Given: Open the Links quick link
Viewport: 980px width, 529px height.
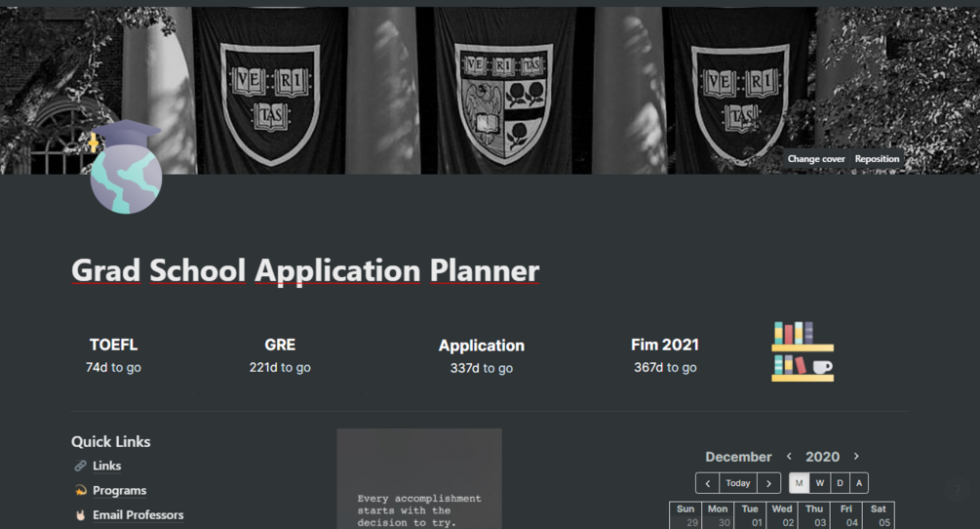Looking at the screenshot, I should (x=107, y=466).
